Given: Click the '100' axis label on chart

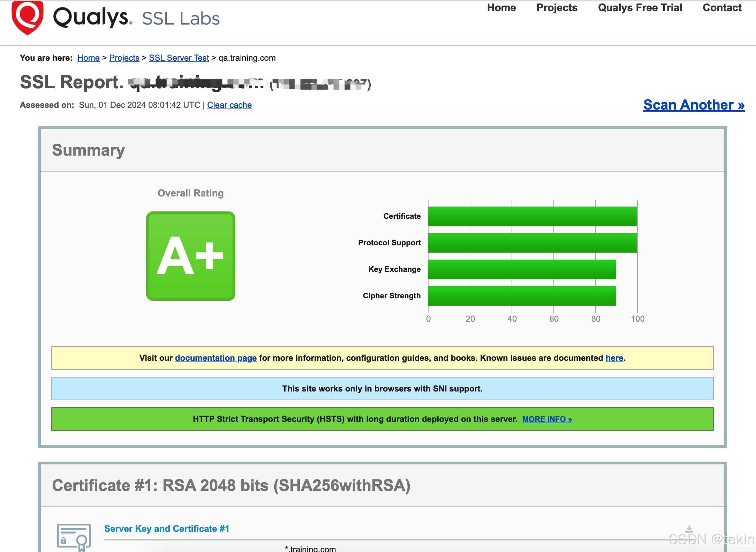Looking at the screenshot, I should [x=638, y=319].
